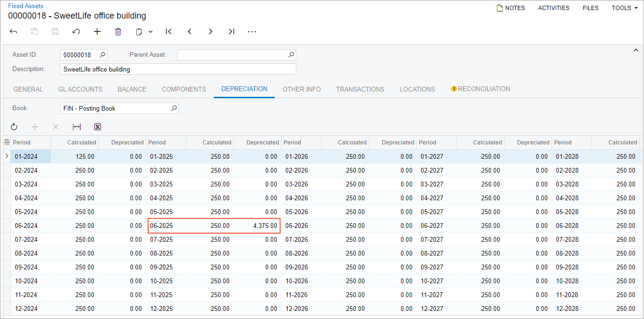Open the Tools dropdown menu
644x319 pixels.
coord(624,8)
